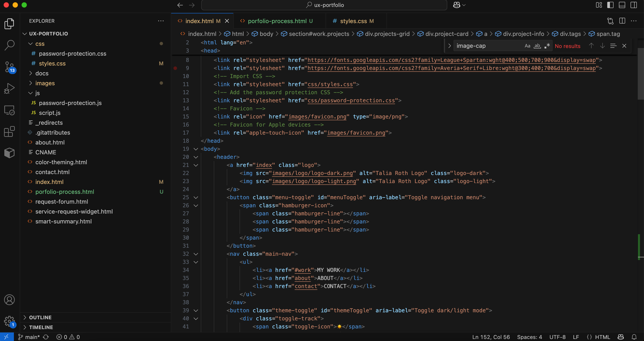Toggle the primary side bar
This screenshot has height=341, width=644.
click(x=610, y=5)
